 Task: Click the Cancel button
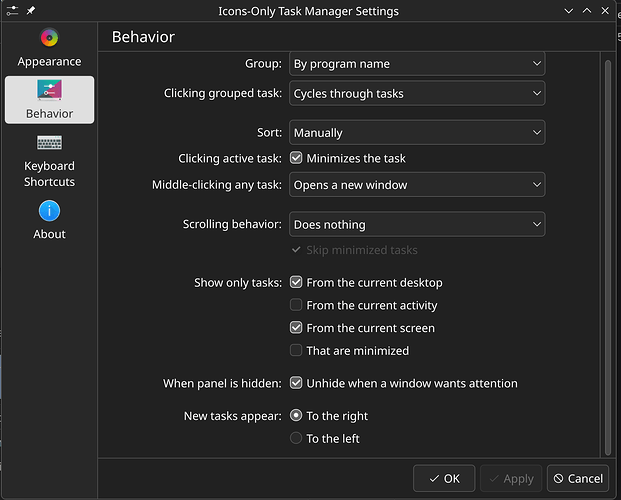(x=579, y=478)
